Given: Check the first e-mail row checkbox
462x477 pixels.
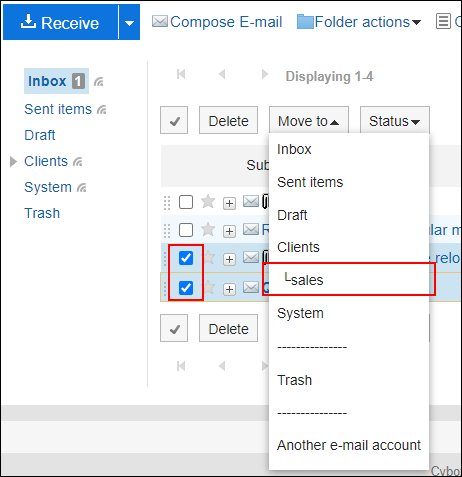Looking at the screenshot, I should click(186, 202).
